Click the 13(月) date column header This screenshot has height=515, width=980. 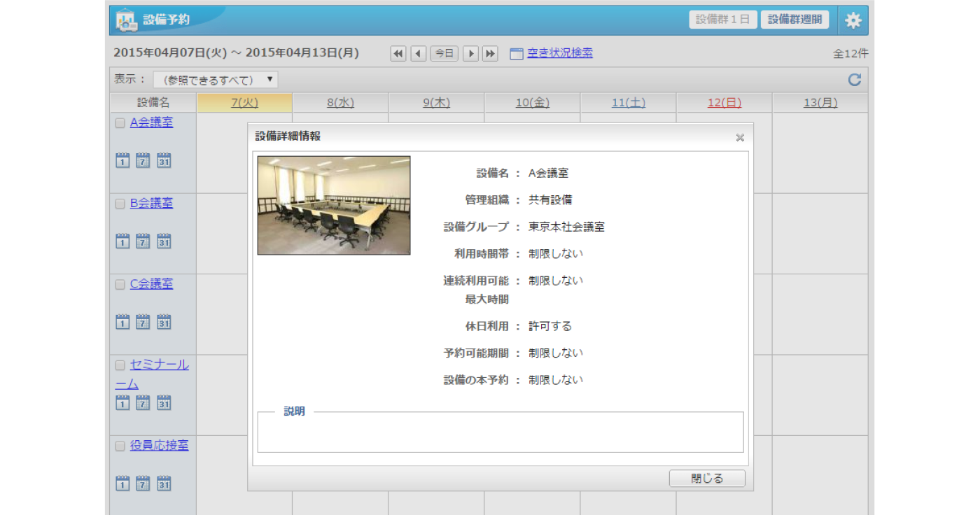[820, 103]
